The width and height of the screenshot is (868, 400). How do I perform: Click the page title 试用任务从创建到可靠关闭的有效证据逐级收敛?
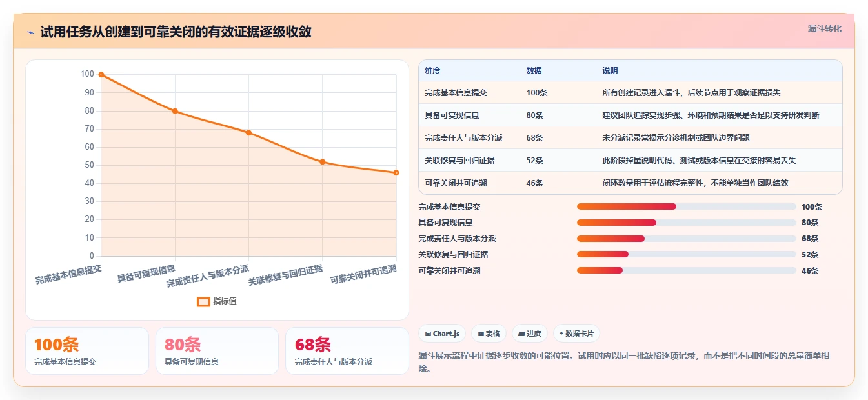pos(176,32)
